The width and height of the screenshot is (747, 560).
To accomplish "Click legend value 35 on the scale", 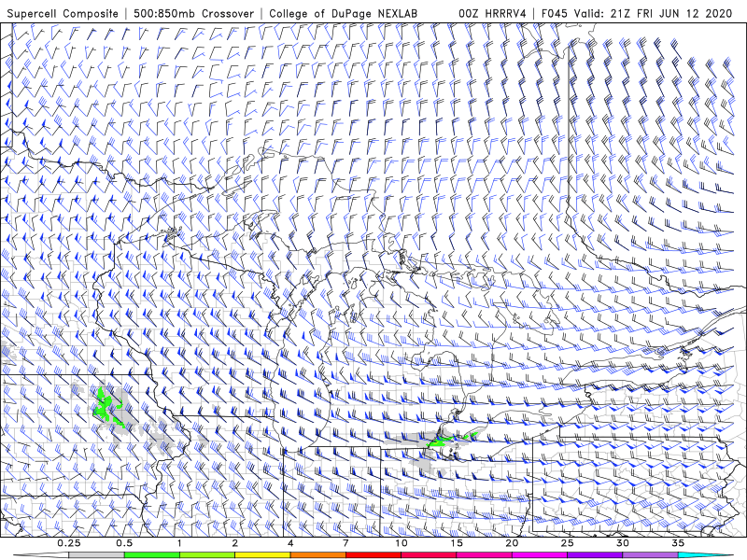I will (x=678, y=543).
